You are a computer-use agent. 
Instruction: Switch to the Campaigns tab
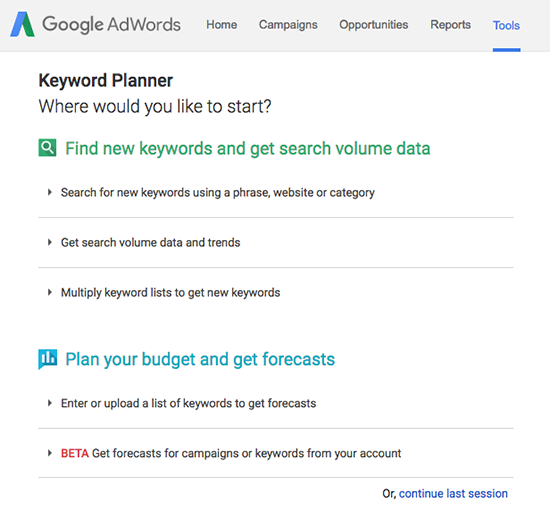click(288, 25)
